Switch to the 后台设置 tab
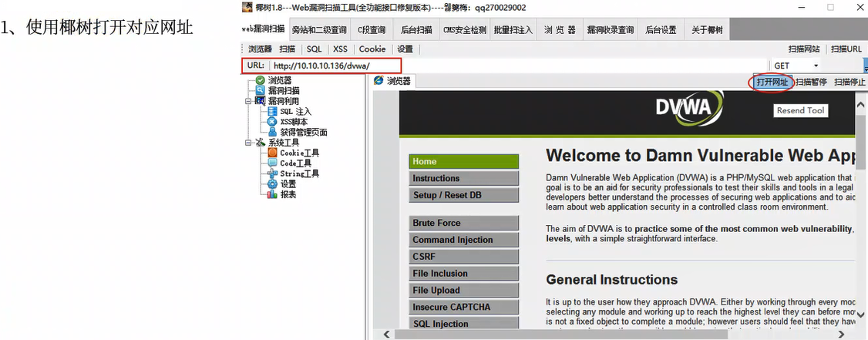 click(661, 30)
